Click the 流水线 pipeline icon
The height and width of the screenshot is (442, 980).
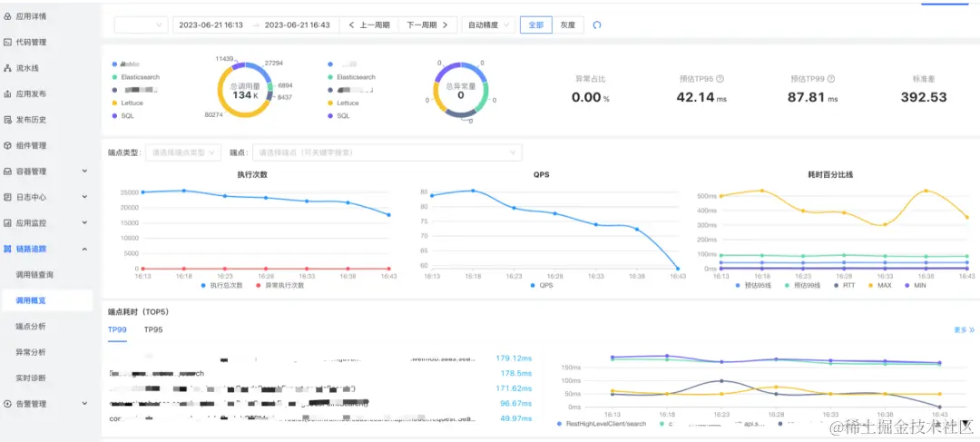point(7,67)
